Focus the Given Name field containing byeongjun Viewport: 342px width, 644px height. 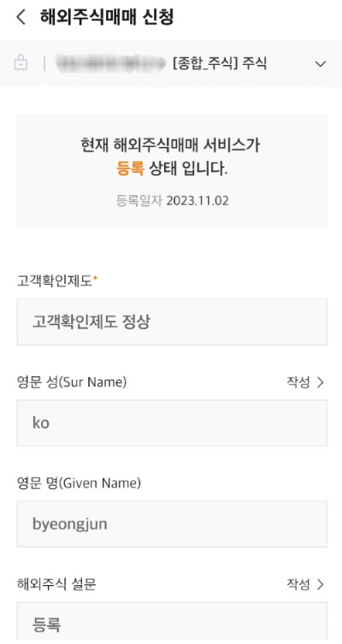point(172,523)
